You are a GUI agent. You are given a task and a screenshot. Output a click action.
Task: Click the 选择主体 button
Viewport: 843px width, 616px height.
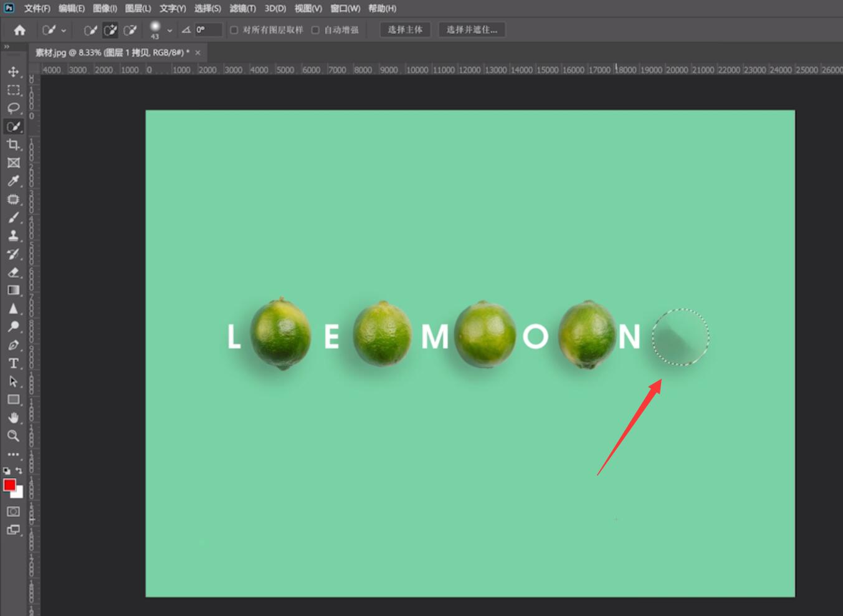tap(405, 30)
